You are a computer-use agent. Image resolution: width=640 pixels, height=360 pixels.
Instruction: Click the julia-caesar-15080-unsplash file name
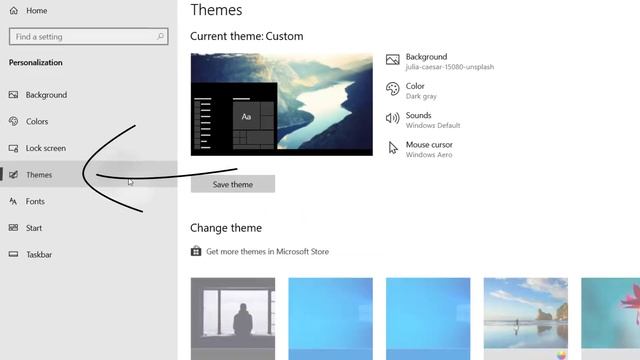point(450,67)
